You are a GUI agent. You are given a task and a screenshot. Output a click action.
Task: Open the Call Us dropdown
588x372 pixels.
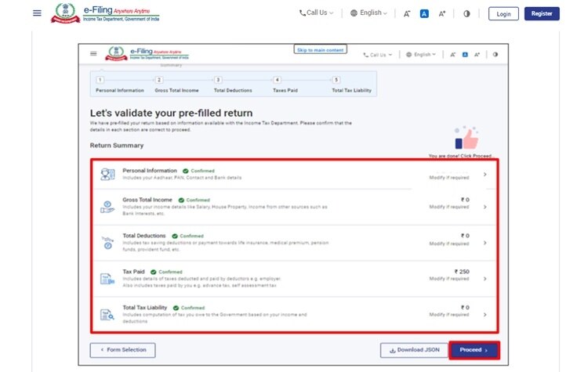316,13
